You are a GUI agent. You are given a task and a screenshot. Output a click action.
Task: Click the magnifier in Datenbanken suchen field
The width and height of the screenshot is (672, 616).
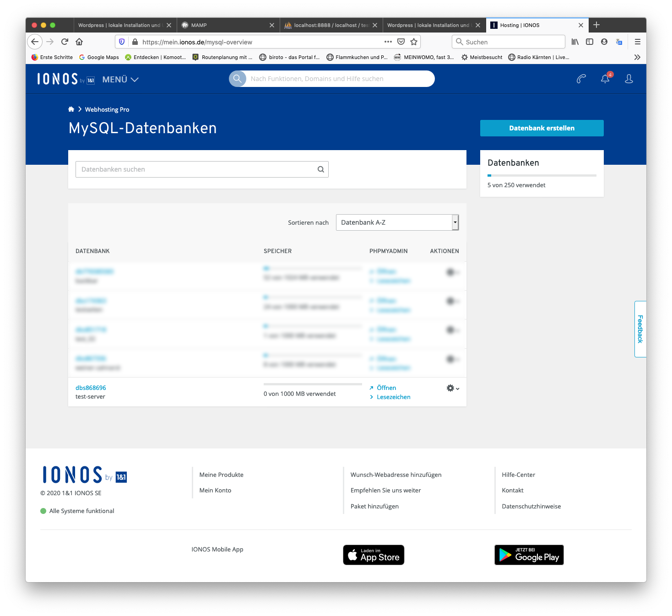pos(321,169)
